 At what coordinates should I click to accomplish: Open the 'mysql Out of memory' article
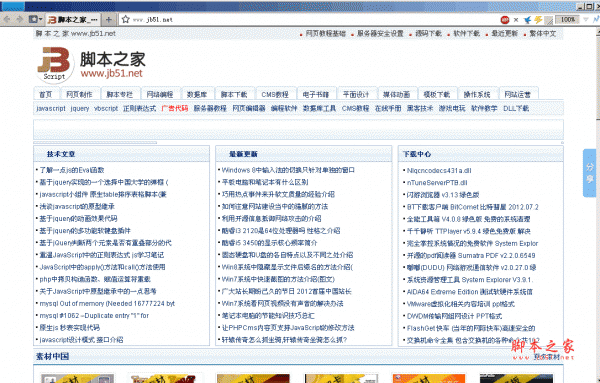(107, 303)
